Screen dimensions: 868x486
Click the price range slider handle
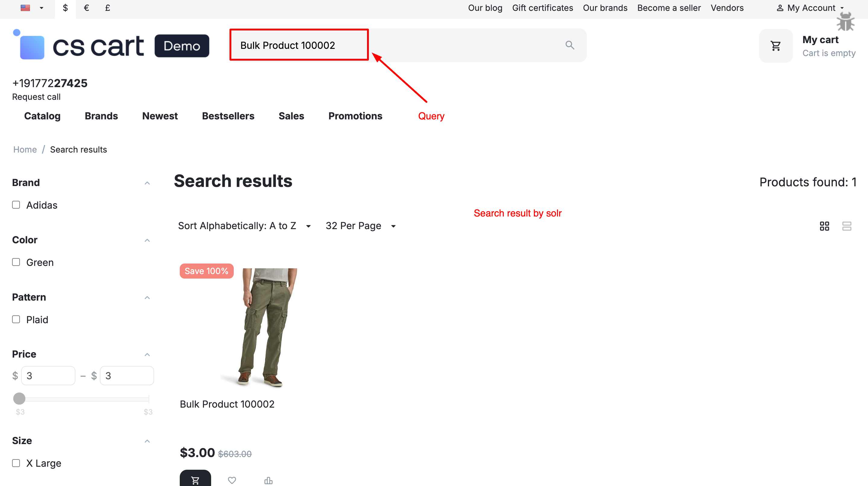pyautogui.click(x=19, y=399)
